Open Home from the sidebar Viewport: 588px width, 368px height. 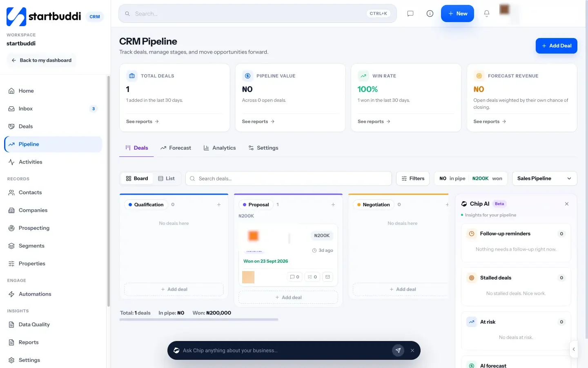(53, 91)
